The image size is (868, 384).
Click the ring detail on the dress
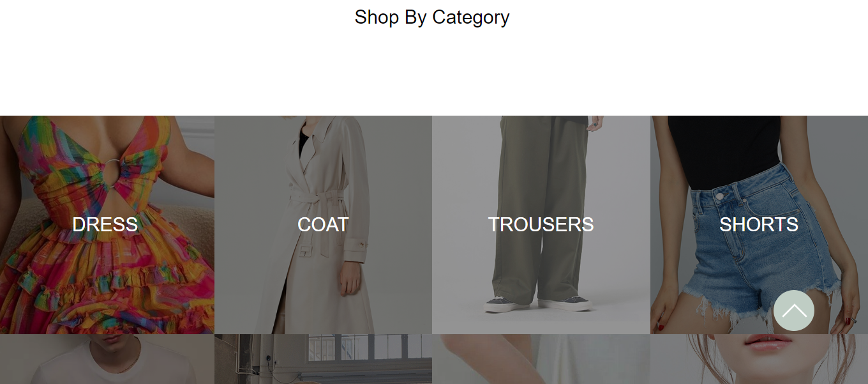[114, 173]
